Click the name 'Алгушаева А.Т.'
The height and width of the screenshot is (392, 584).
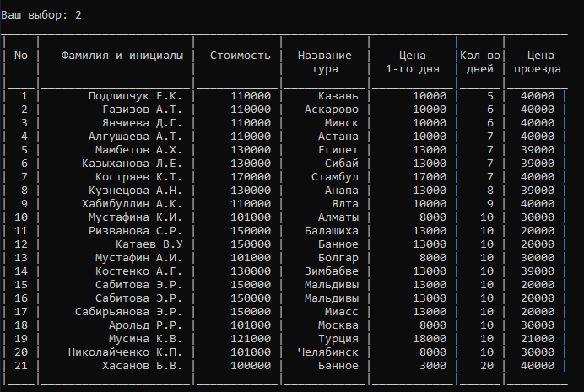[x=136, y=137]
